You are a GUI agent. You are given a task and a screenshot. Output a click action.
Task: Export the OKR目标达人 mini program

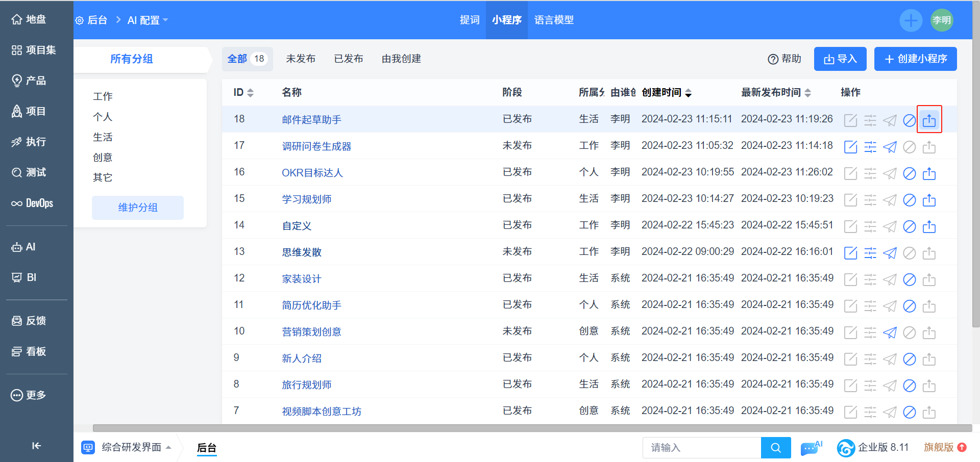(929, 173)
